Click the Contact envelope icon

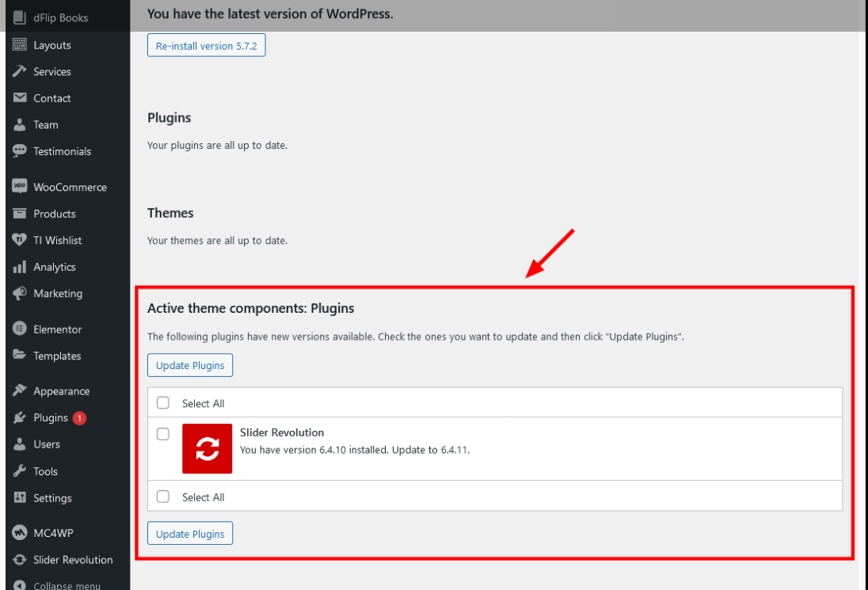point(19,98)
